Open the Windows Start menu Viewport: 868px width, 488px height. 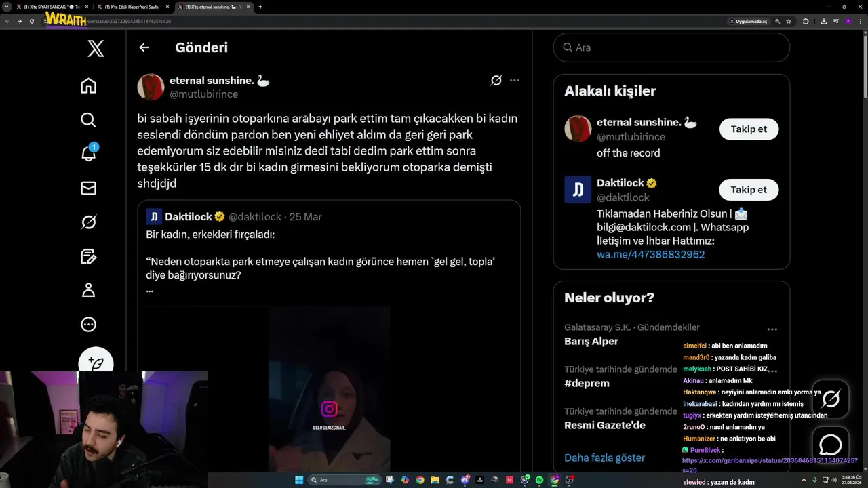click(x=299, y=480)
